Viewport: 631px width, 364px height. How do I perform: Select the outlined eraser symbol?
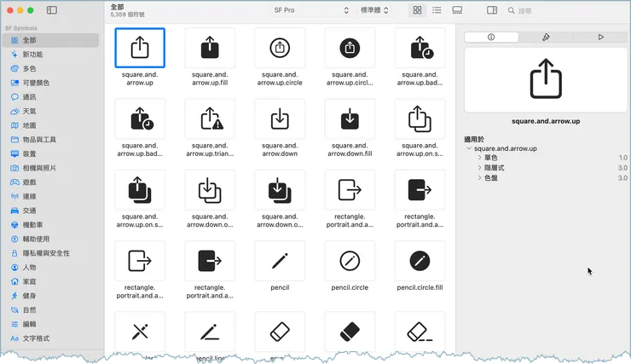coord(280,332)
